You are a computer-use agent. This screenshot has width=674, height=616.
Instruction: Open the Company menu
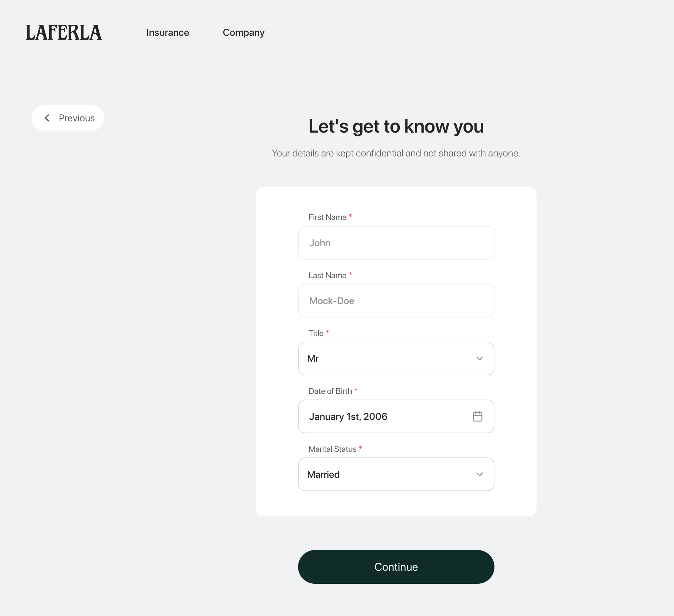click(244, 33)
